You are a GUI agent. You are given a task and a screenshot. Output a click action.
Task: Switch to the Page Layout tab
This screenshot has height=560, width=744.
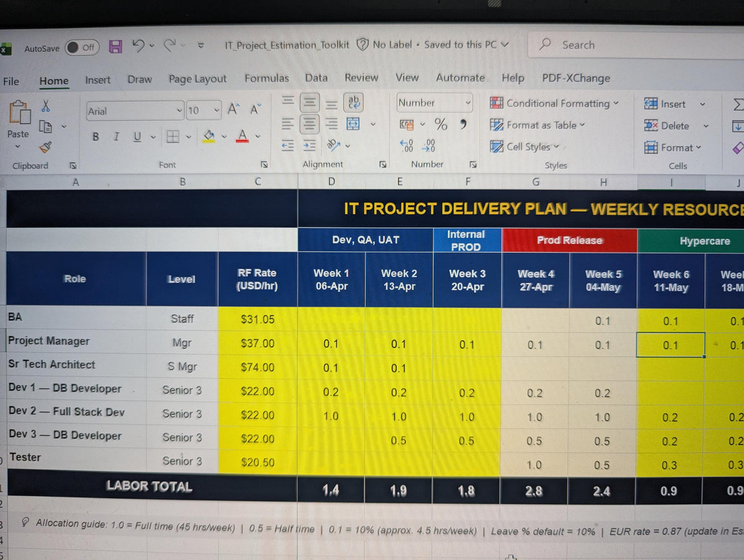point(198,79)
